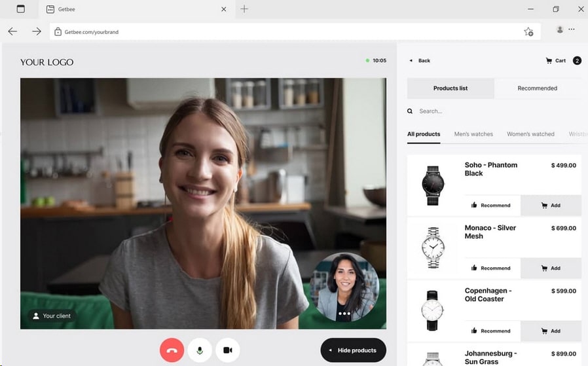588x366 pixels.
Task: End the call with red hang-up button
Action: tap(172, 350)
